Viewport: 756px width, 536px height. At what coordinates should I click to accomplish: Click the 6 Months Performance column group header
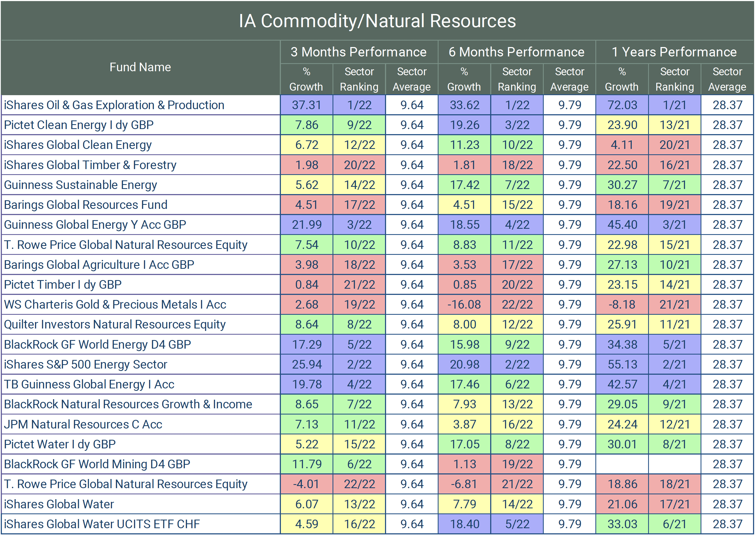click(516, 52)
